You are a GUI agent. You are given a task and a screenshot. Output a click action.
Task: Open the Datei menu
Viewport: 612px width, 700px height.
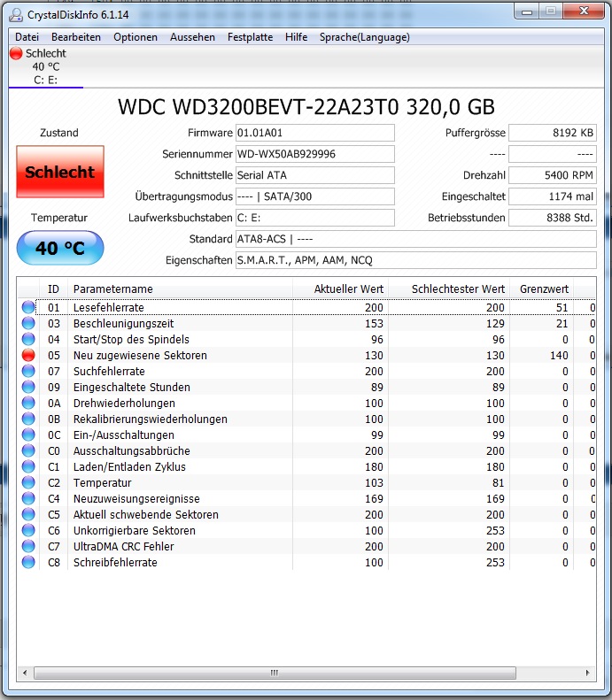(x=27, y=37)
